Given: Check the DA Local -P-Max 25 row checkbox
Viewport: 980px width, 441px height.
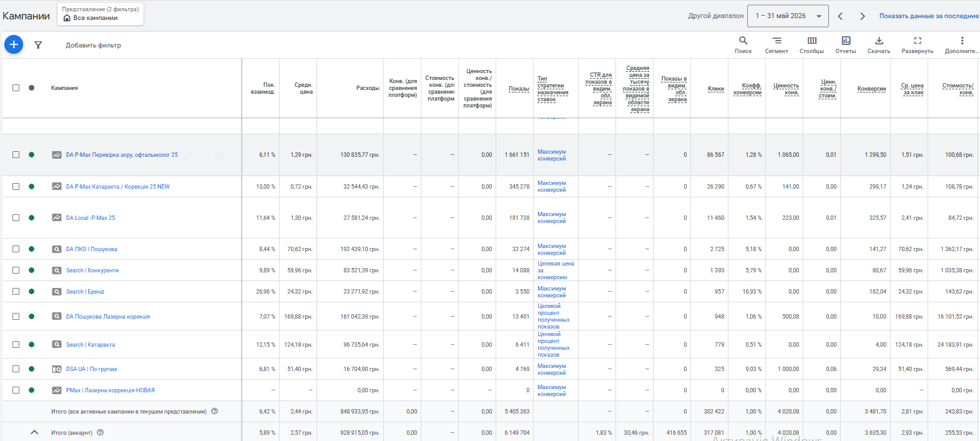Looking at the screenshot, I should click(16, 218).
